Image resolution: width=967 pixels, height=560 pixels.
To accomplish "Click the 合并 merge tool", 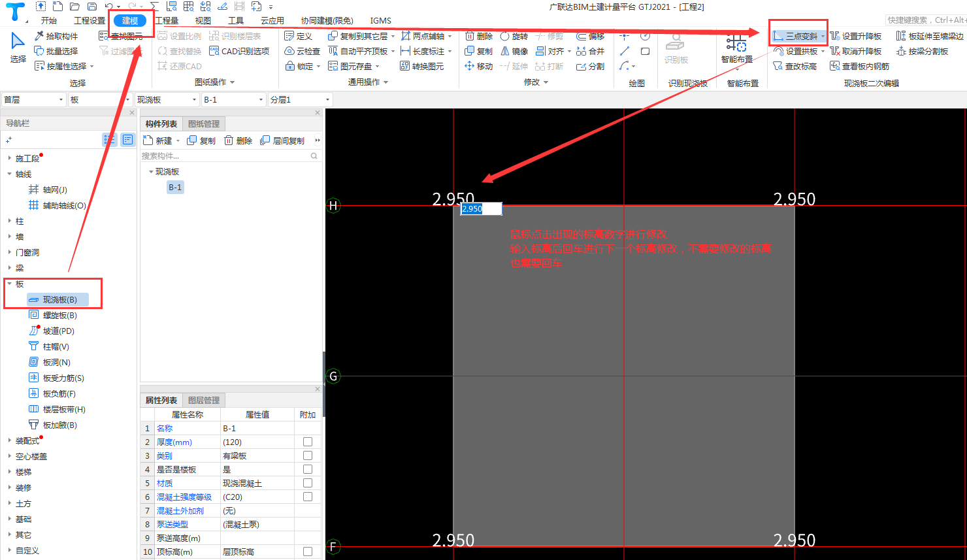I will click(591, 51).
